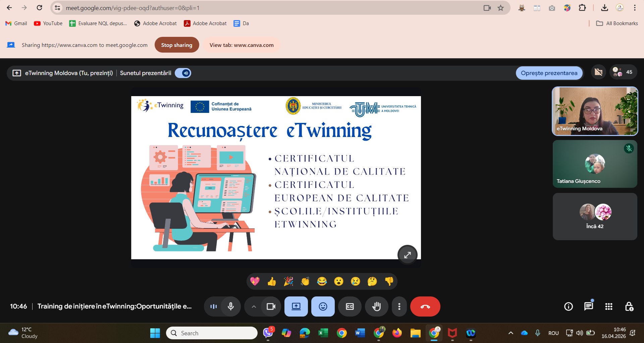Screen dimensions: 644x343
Task: Click the present screen icon
Action: (296, 306)
